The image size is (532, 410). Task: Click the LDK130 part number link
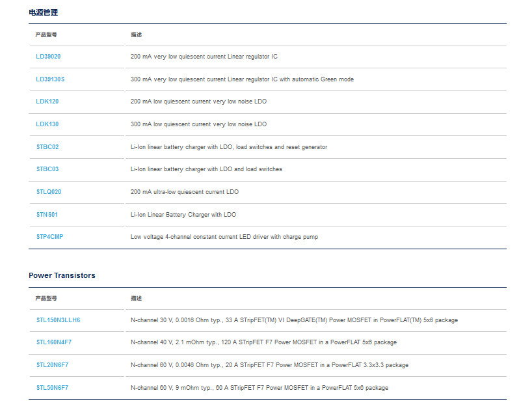point(47,124)
